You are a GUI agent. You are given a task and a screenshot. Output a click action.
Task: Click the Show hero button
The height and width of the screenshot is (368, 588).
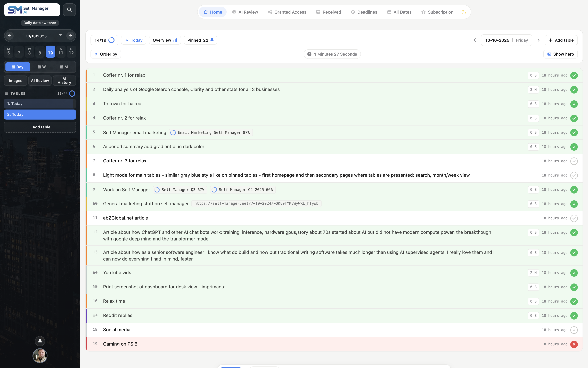(560, 54)
